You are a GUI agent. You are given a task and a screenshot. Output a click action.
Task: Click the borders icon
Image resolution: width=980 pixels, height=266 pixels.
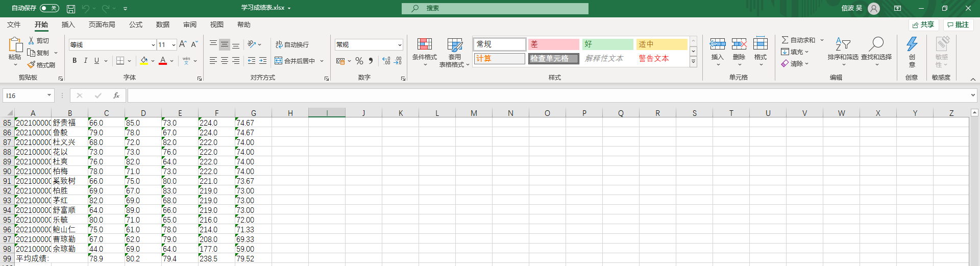coord(120,61)
